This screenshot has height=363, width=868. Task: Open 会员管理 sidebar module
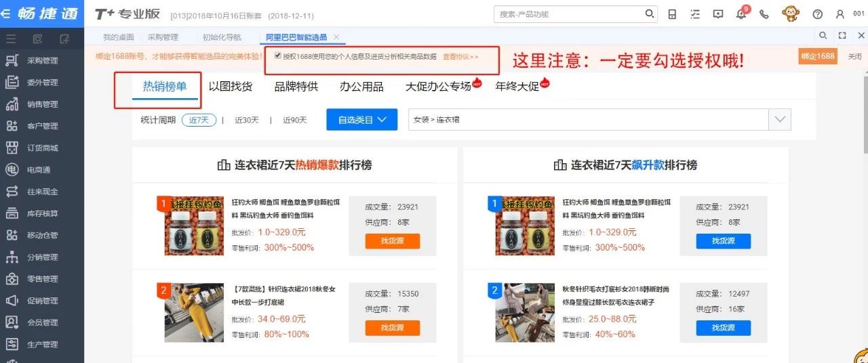[x=42, y=322]
